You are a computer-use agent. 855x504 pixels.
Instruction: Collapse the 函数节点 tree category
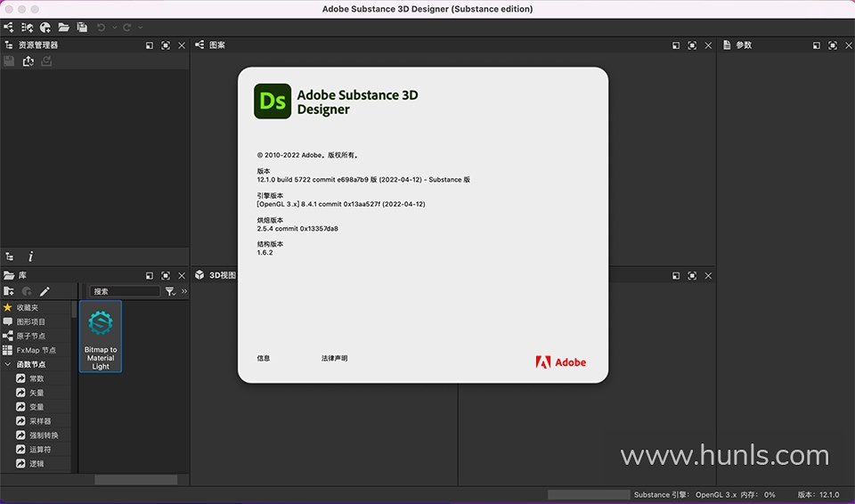8,364
